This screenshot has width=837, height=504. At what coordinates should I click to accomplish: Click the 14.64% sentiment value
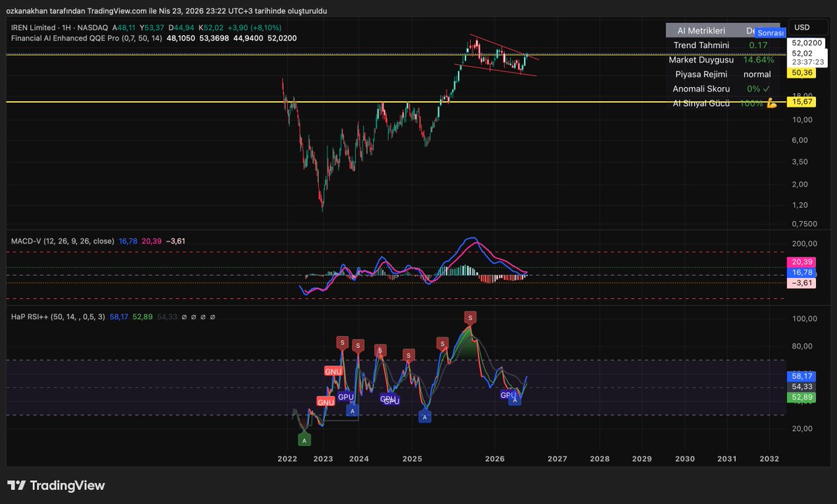pyautogui.click(x=757, y=60)
